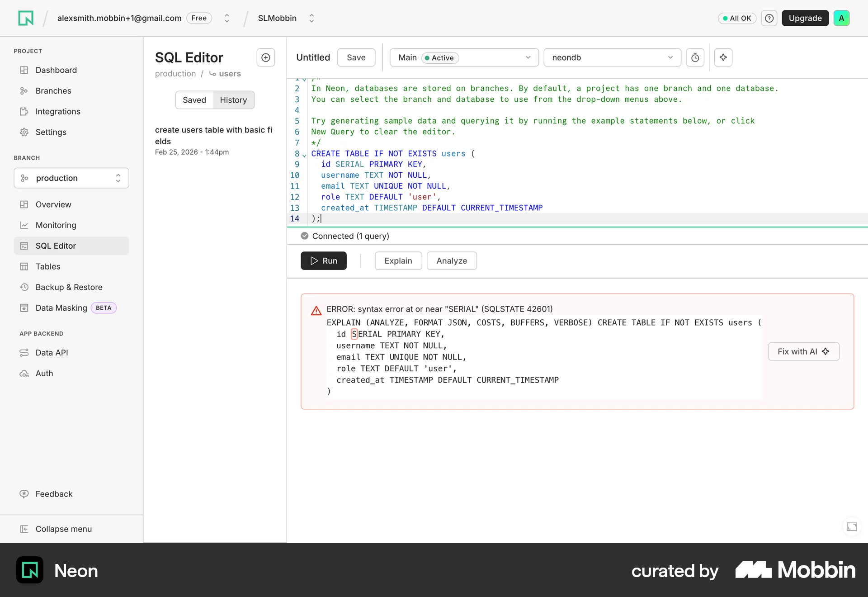868x597 pixels.
Task: Fold the CREATE TABLE block at line 8
Action: 304,155
